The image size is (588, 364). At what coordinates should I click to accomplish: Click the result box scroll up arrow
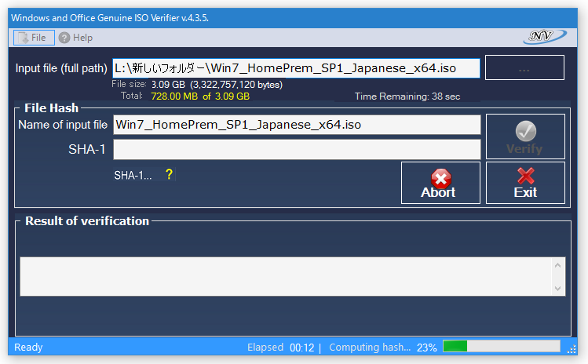pyautogui.click(x=557, y=265)
